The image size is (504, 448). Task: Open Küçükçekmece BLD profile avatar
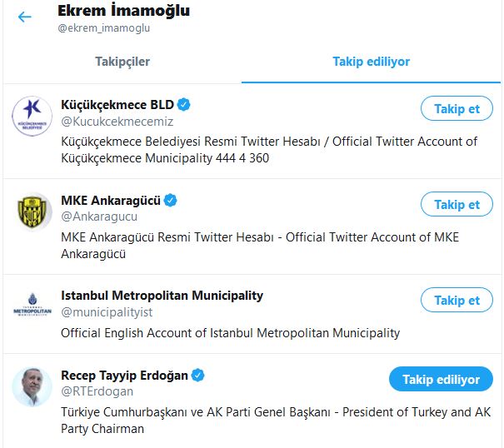32,117
